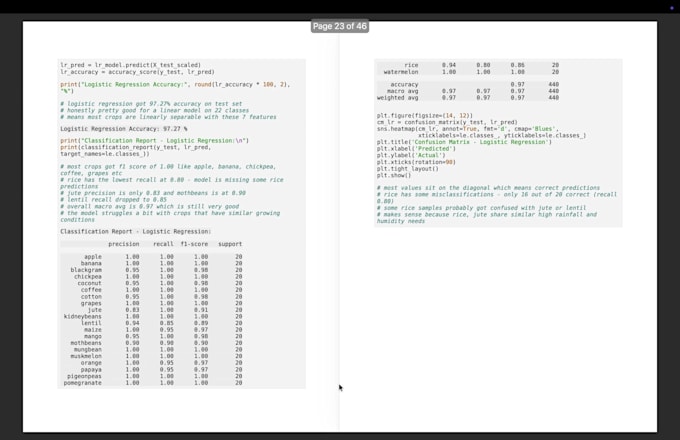Click the 'rice' row label on the right page

point(411,65)
